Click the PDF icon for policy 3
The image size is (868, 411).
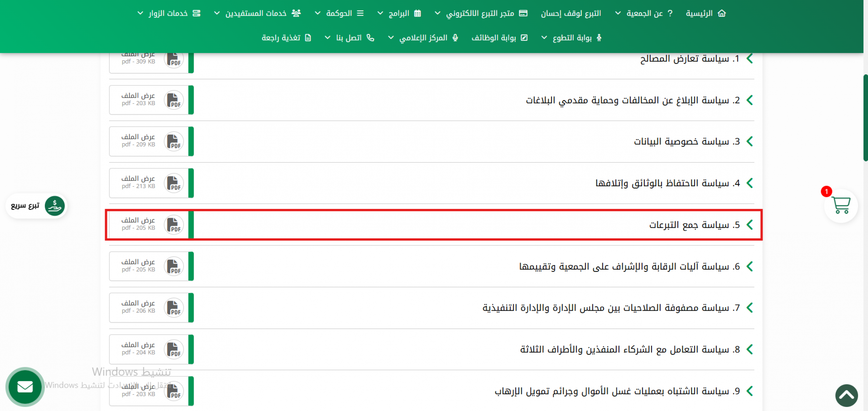174,141
